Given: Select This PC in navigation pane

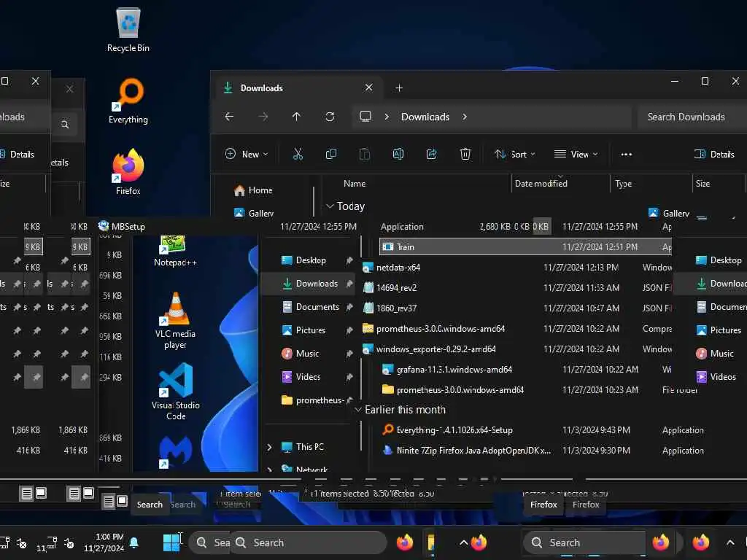Looking at the screenshot, I should pos(303,447).
